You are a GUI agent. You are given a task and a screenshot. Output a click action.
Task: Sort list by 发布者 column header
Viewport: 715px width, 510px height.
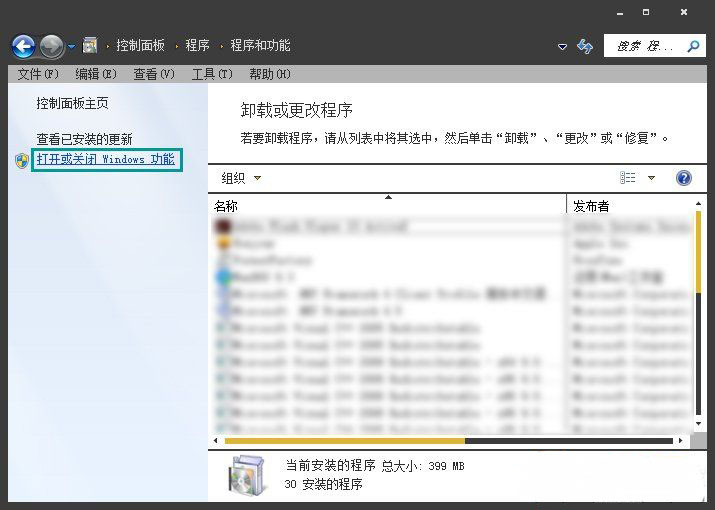(x=630, y=206)
